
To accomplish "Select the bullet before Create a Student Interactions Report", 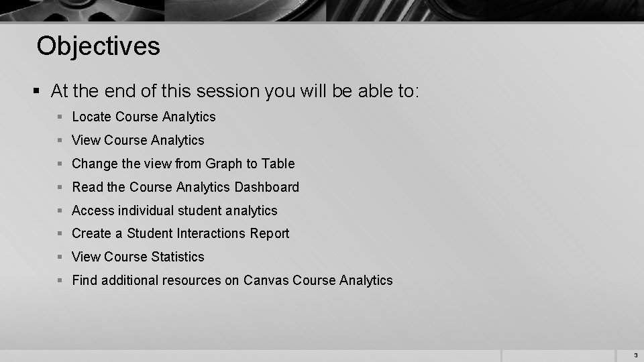I will point(60,233).
